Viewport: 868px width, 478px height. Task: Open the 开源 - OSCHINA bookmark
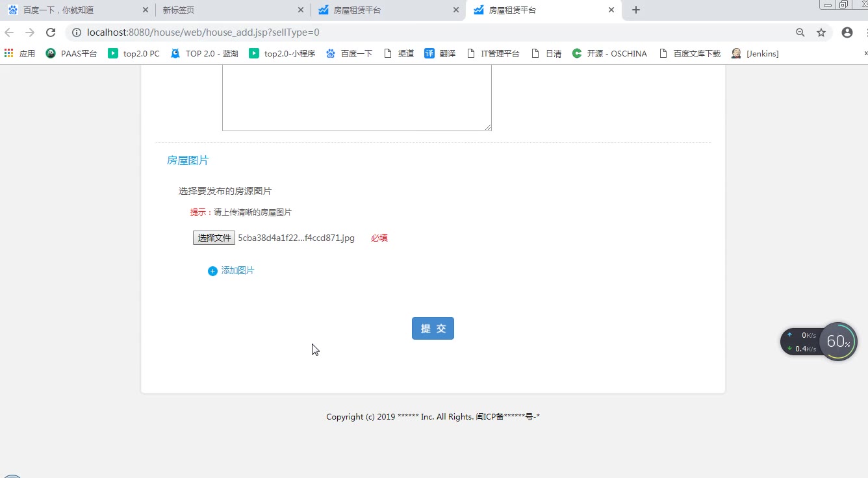point(609,53)
